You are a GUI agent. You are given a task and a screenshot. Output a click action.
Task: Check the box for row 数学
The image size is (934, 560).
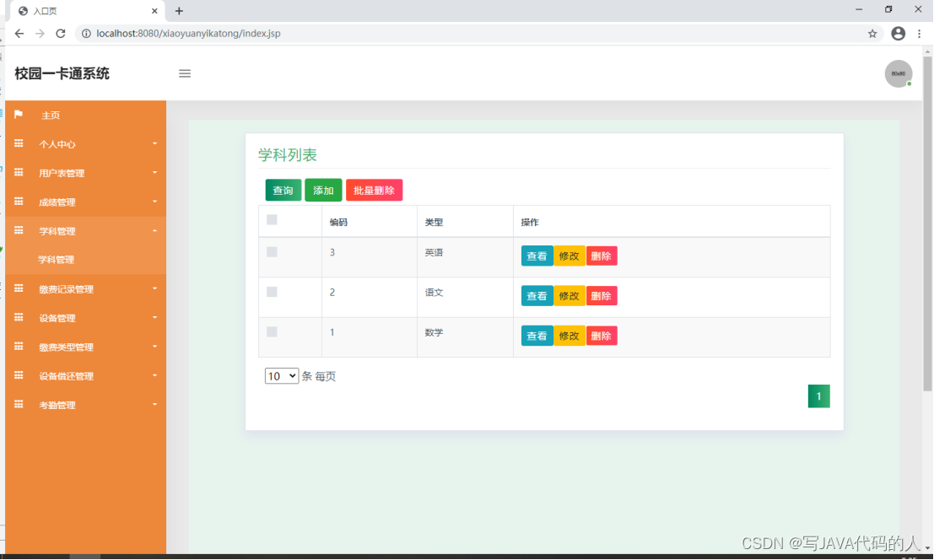click(272, 331)
